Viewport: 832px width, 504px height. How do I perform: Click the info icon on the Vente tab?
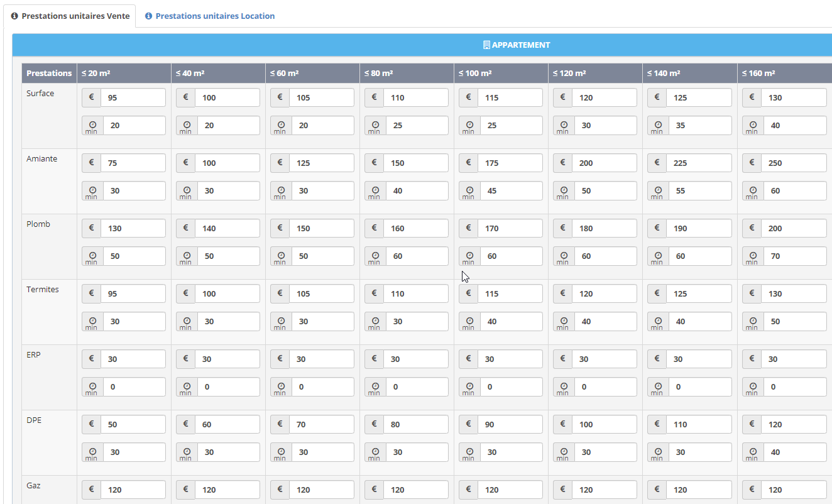14,16
